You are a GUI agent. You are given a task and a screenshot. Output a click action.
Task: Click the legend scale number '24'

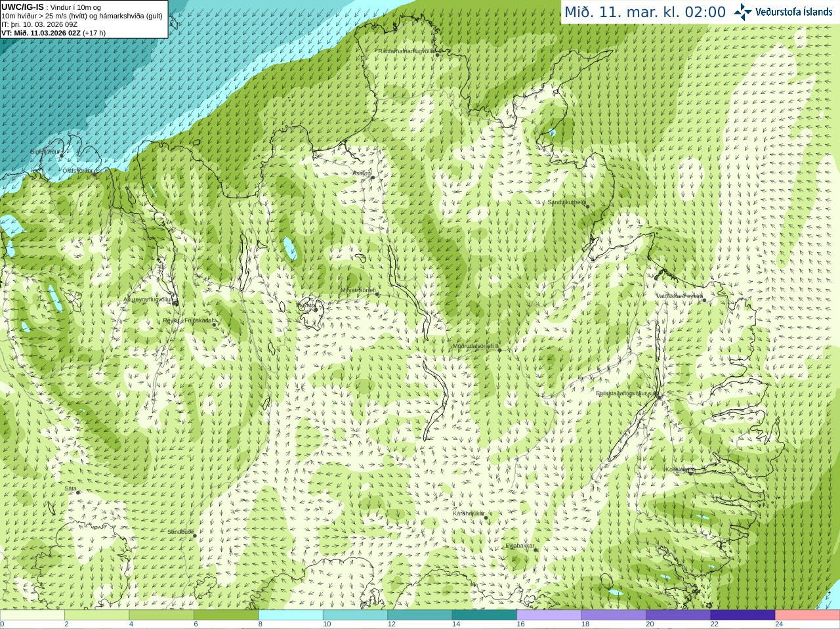click(779, 624)
